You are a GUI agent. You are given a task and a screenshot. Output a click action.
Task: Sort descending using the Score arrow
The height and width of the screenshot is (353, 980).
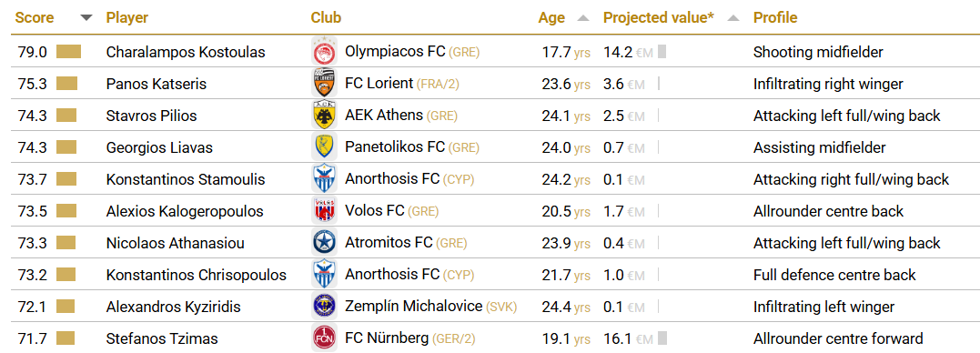86,17
